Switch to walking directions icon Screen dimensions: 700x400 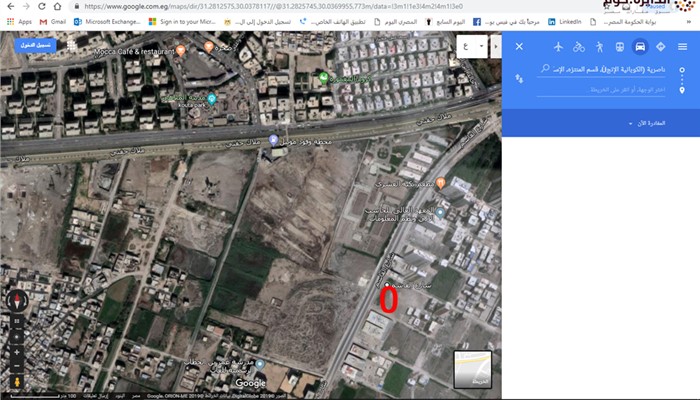point(599,46)
